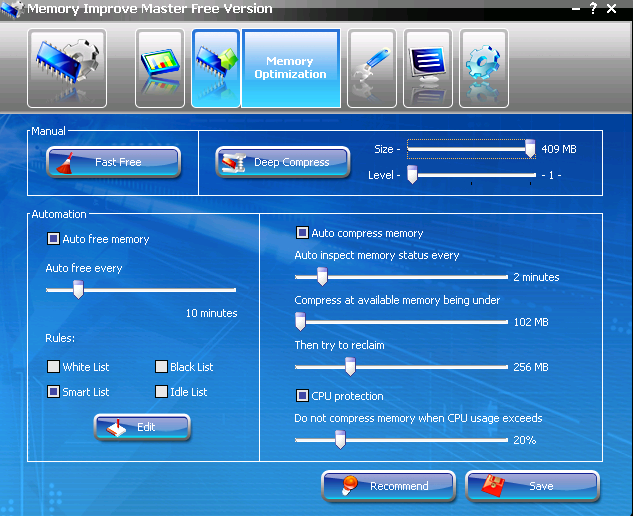Toggle Auto free memory checkbox
This screenshot has width=633, height=516.
point(53,239)
